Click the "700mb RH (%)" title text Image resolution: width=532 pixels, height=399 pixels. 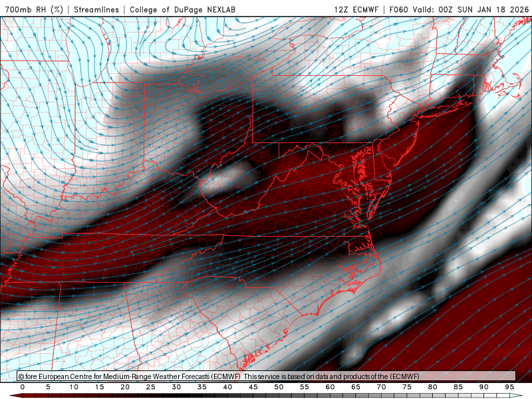(34, 9)
